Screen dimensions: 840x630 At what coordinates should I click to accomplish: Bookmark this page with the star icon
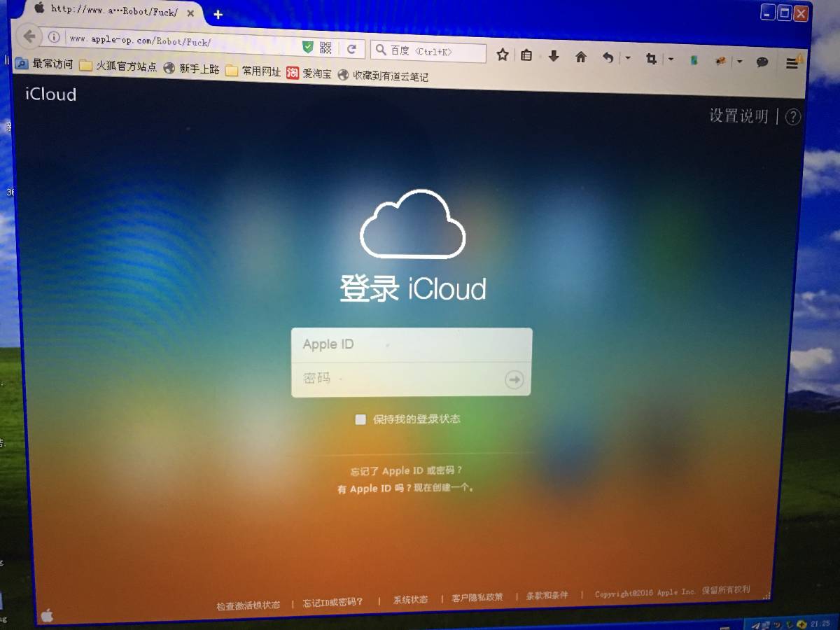coord(502,55)
